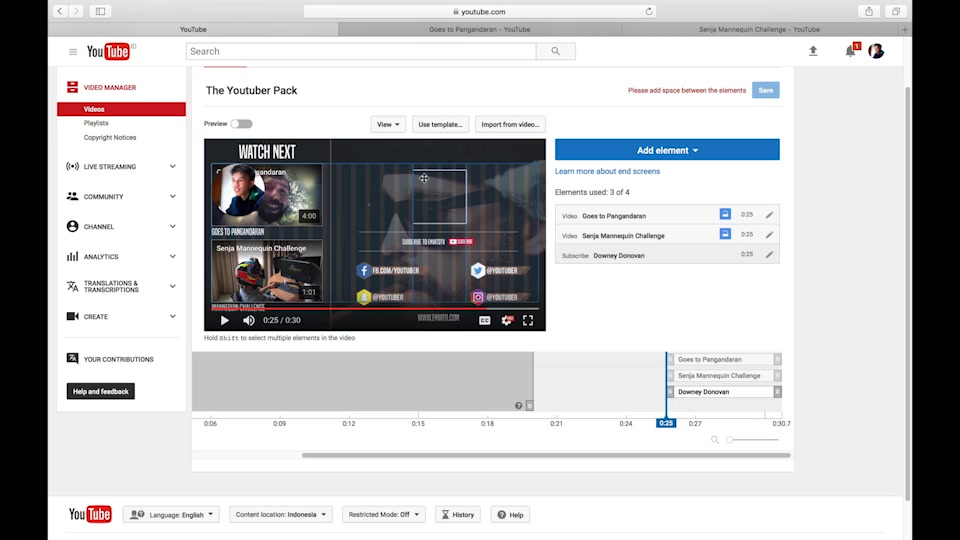Click the YouTube logo in the header
The width and height of the screenshot is (960, 540).
pos(108,51)
